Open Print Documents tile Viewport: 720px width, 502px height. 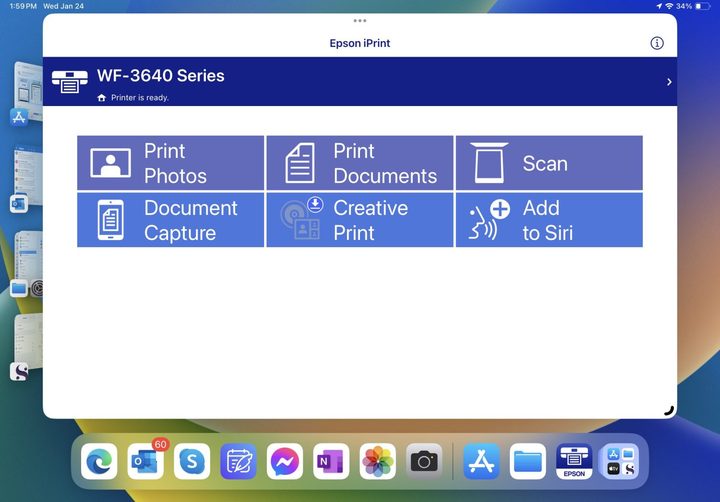coord(360,163)
